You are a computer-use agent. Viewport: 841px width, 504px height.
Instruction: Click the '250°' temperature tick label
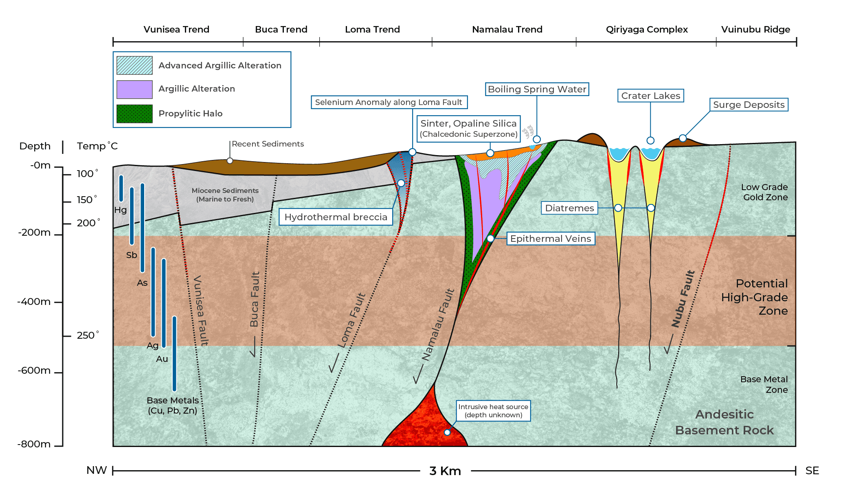click(x=88, y=335)
